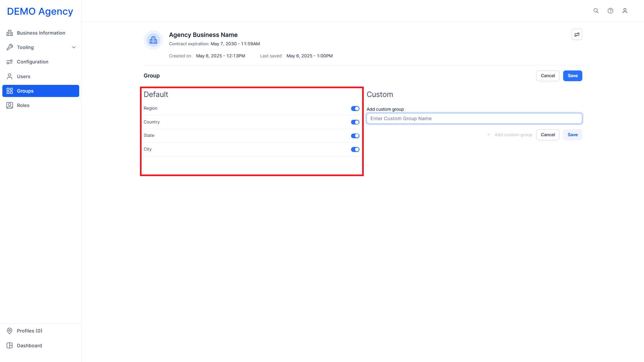Cancel the custom group entry
644x362 pixels.
pyautogui.click(x=548, y=135)
